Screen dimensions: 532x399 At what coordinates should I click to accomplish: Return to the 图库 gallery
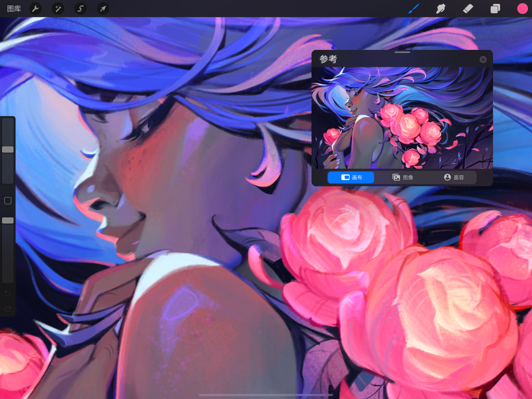[14, 9]
